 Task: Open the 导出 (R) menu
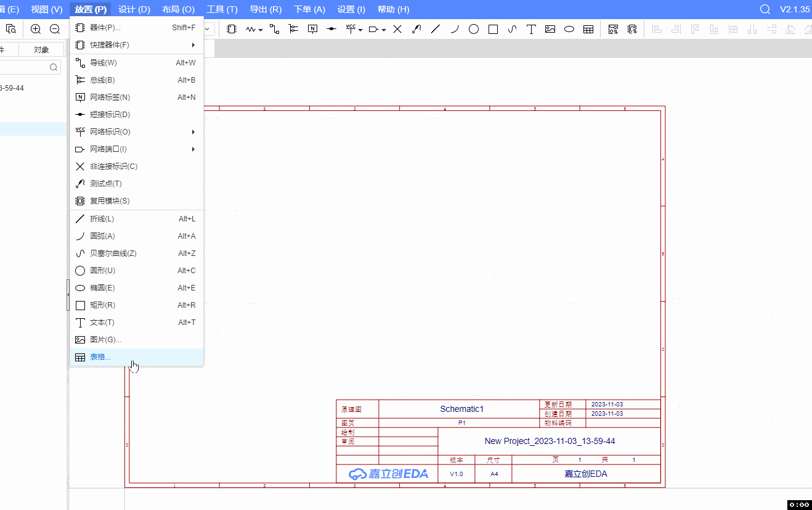[266, 9]
